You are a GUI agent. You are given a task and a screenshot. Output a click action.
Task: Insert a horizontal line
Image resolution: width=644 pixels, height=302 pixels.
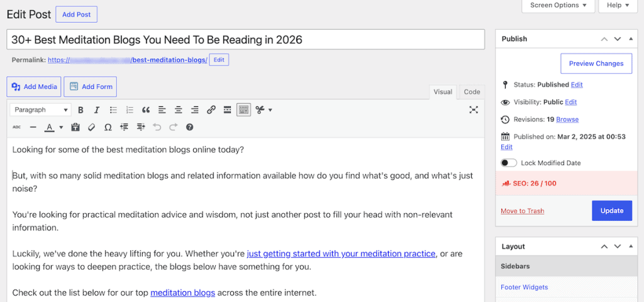(33, 127)
